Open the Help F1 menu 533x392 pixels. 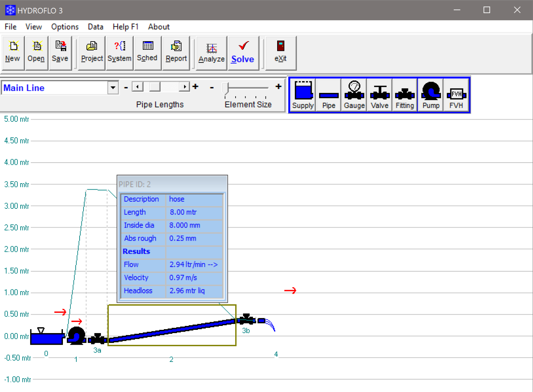tap(125, 27)
